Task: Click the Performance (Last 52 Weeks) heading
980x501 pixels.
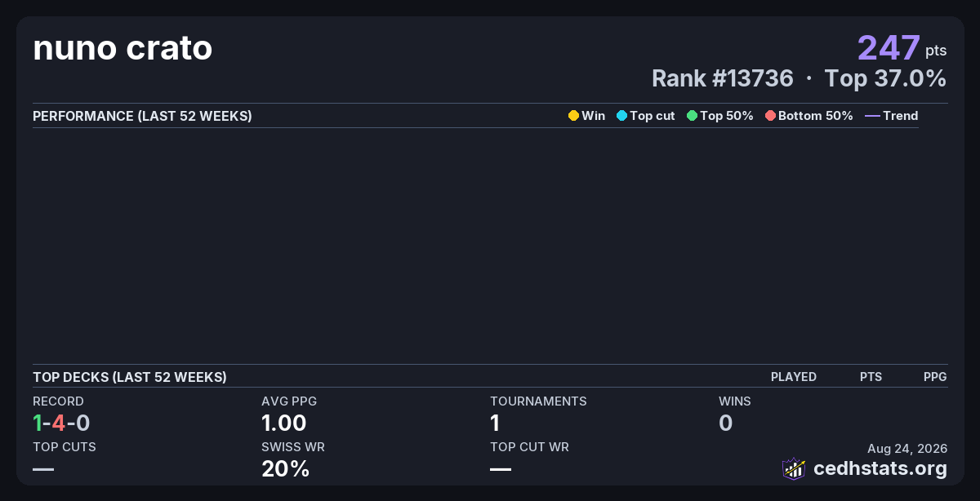Action: click(142, 116)
